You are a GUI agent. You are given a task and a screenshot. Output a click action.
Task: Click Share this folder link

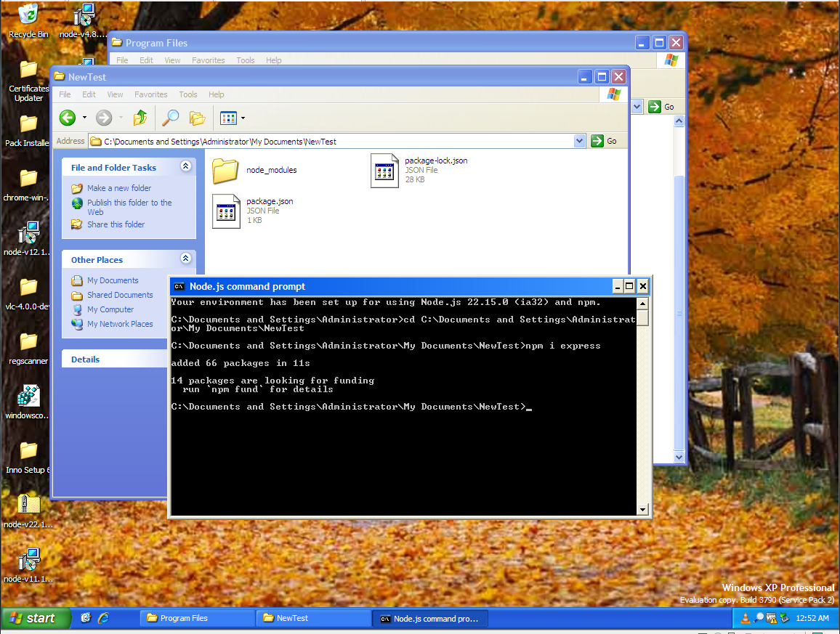[x=116, y=224]
